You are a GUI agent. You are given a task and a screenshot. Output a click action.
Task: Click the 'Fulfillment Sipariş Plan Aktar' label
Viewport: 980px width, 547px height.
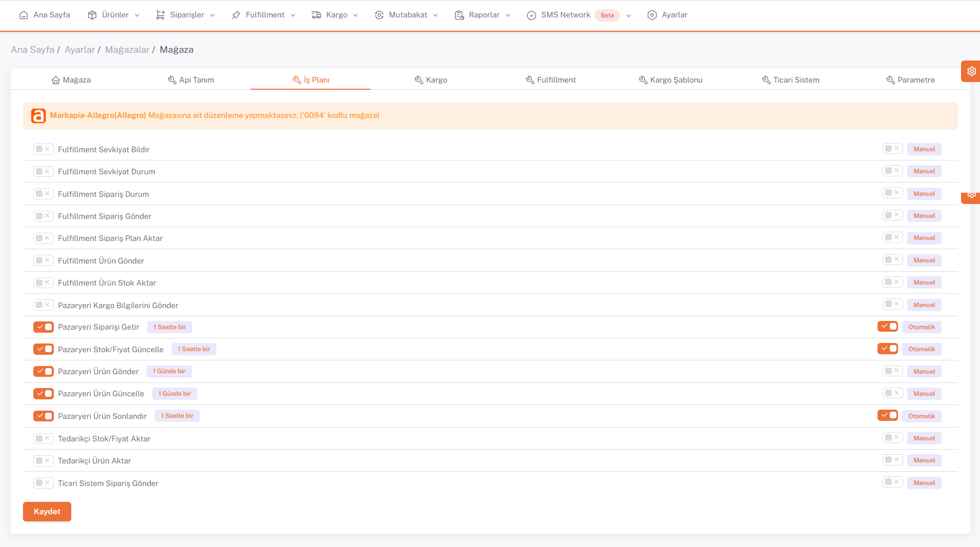(x=110, y=238)
